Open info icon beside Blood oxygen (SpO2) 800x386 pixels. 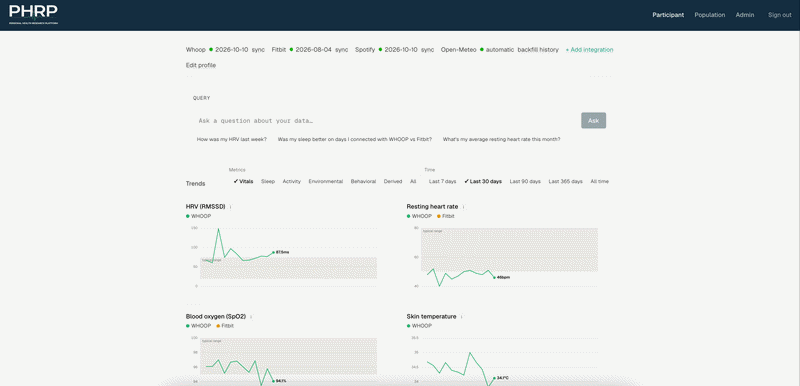tap(251, 317)
